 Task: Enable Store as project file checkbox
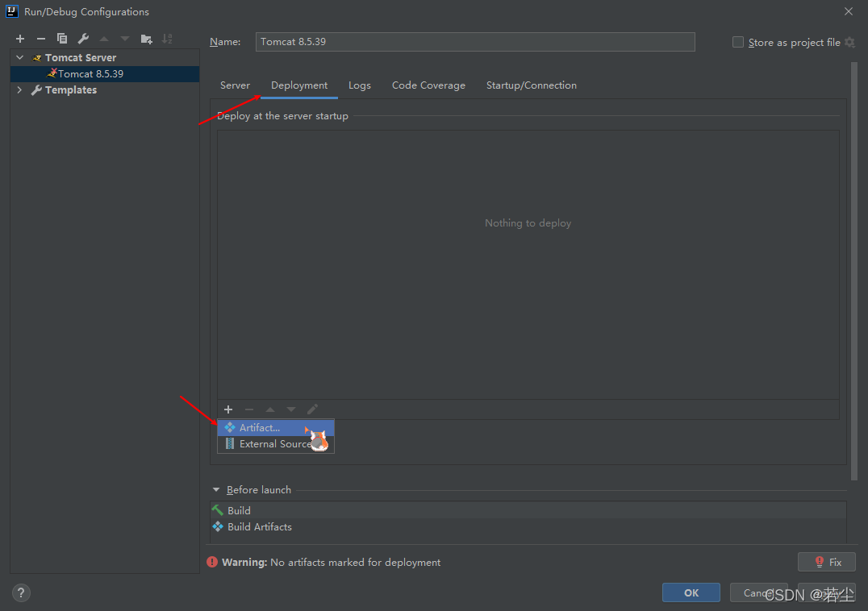(x=738, y=42)
